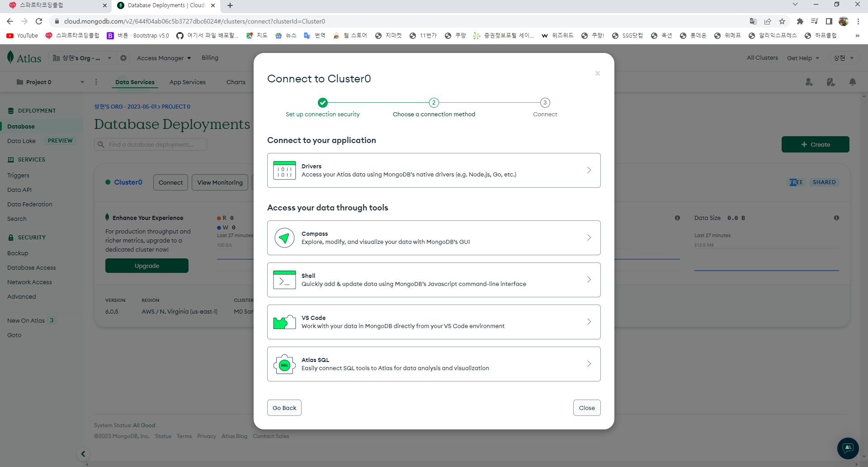Click the Cluster0 name link
The height and width of the screenshot is (467, 868).
pyautogui.click(x=128, y=182)
